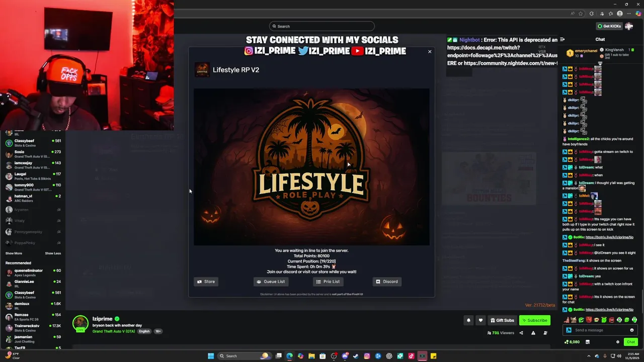Share the stream via the share icon
Image resolution: width=644 pixels, height=362 pixels.
pyautogui.click(x=521, y=333)
